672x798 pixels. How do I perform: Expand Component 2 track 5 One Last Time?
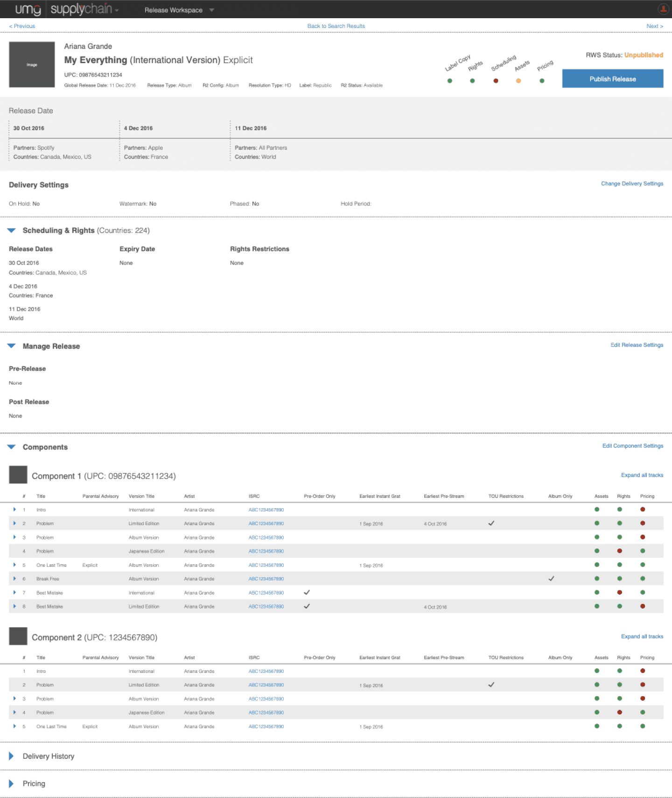click(x=14, y=726)
